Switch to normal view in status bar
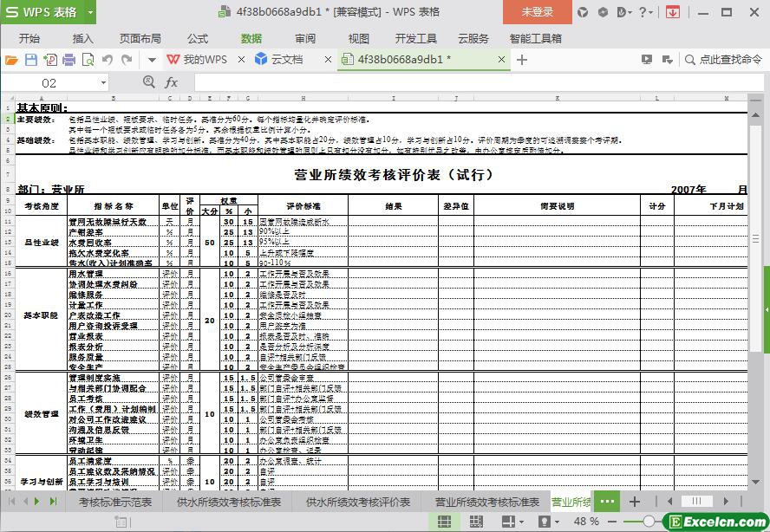 (x=445, y=522)
